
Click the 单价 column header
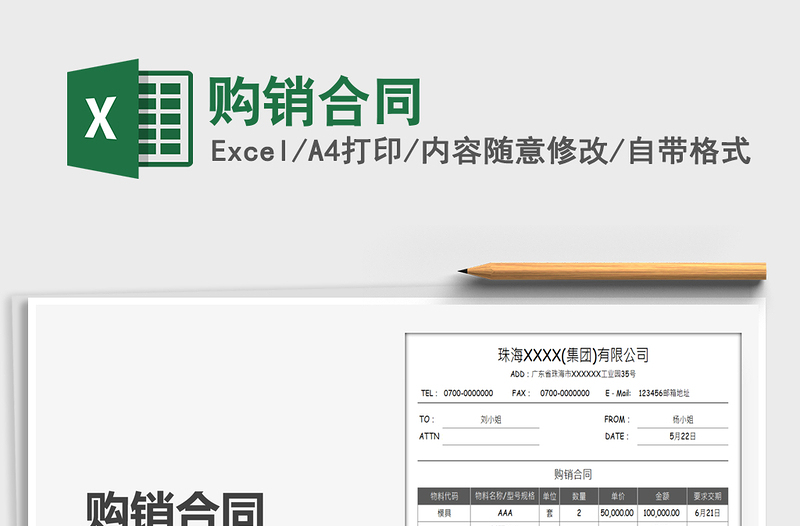pos(617,496)
